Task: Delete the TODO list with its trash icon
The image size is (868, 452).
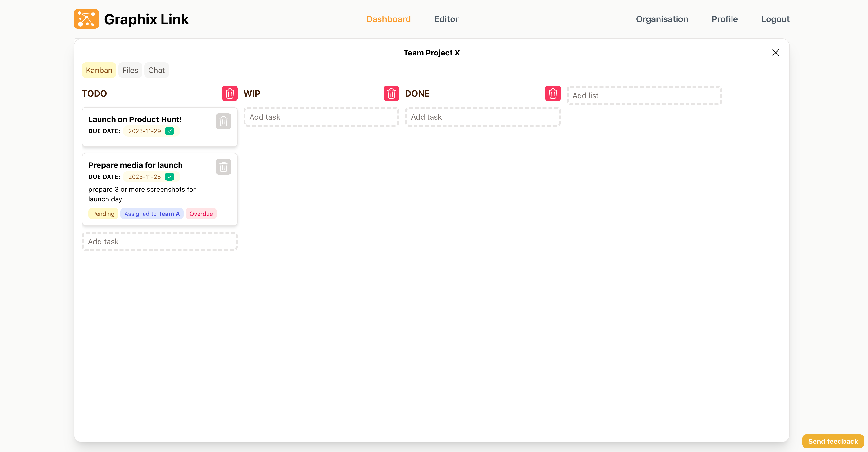Action: tap(230, 93)
